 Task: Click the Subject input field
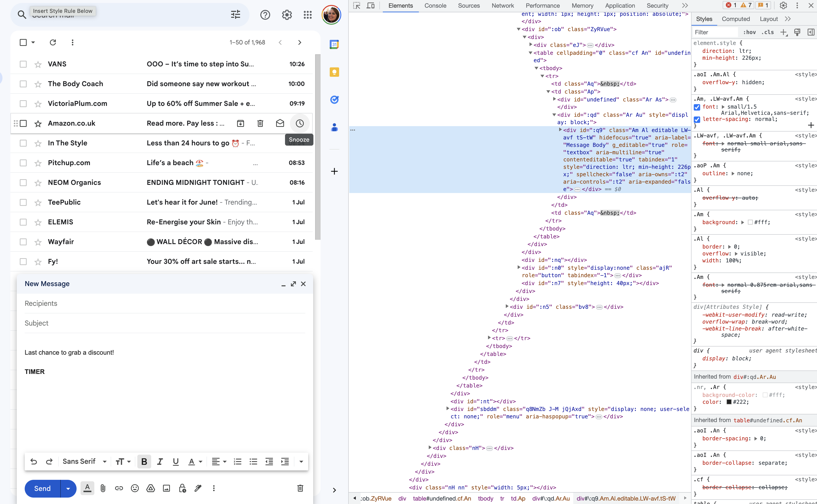pyautogui.click(x=165, y=323)
